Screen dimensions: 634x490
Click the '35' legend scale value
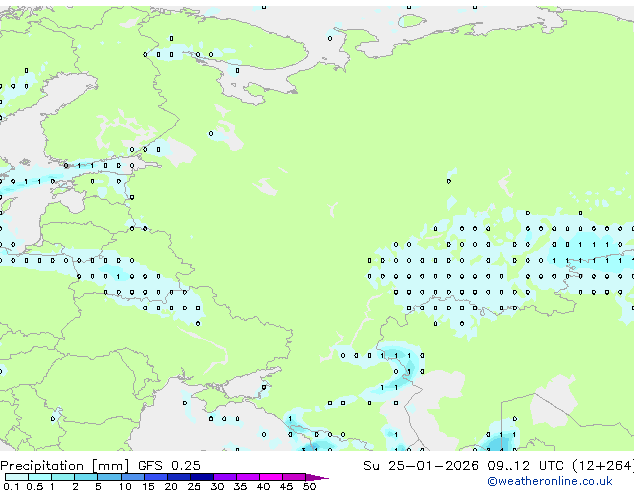[240, 486]
